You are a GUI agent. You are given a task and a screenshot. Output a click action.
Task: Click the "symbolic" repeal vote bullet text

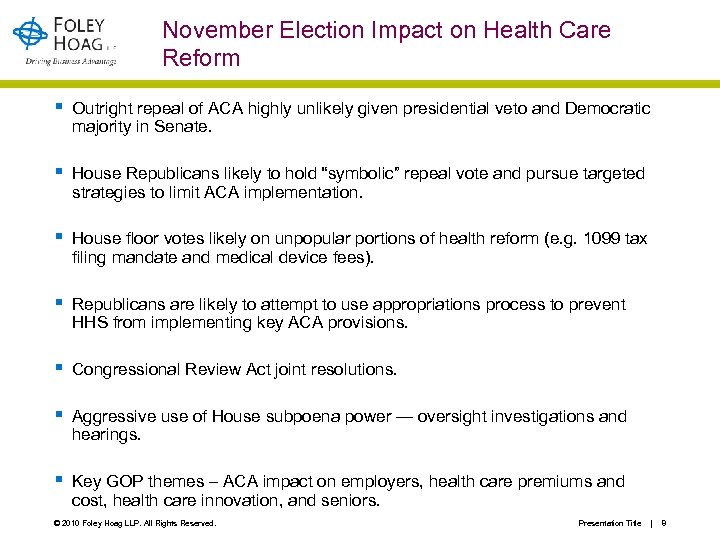[x=358, y=183]
